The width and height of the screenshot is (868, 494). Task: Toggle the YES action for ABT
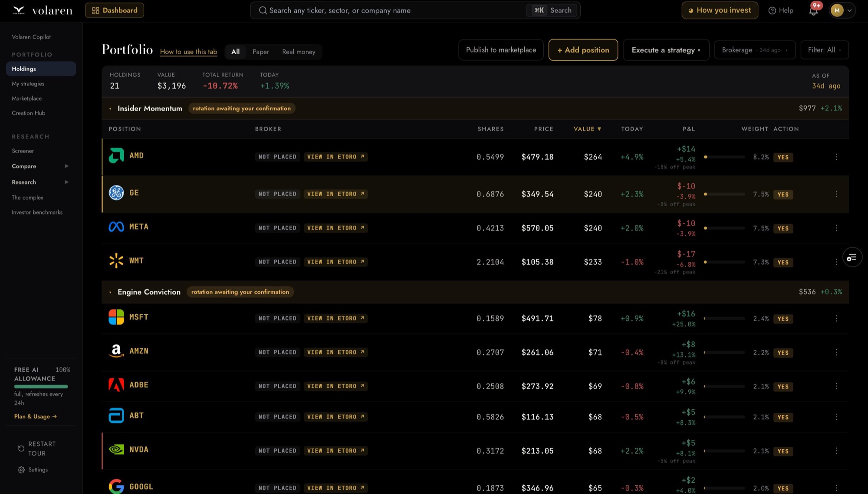(783, 417)
